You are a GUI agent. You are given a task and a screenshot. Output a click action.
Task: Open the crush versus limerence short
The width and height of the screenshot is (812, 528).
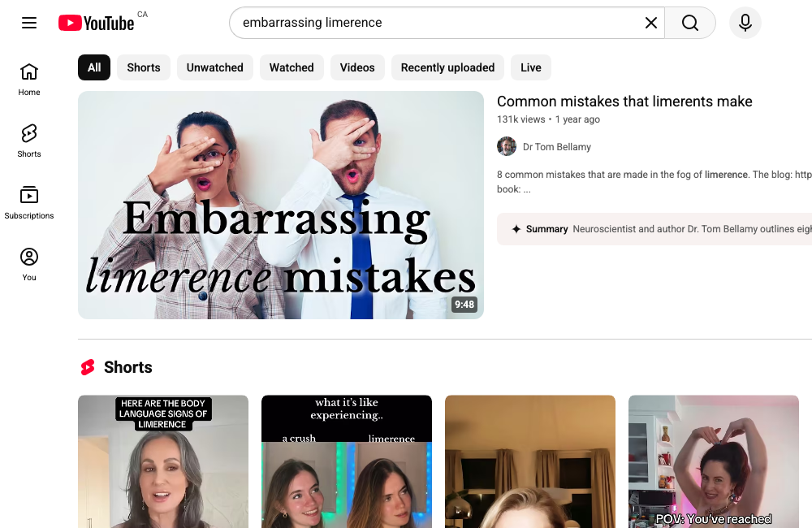click(347, 461)
